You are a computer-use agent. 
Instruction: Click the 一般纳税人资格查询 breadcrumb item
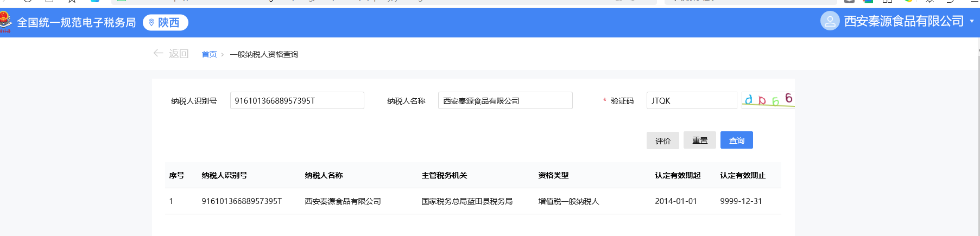point(264,54)
